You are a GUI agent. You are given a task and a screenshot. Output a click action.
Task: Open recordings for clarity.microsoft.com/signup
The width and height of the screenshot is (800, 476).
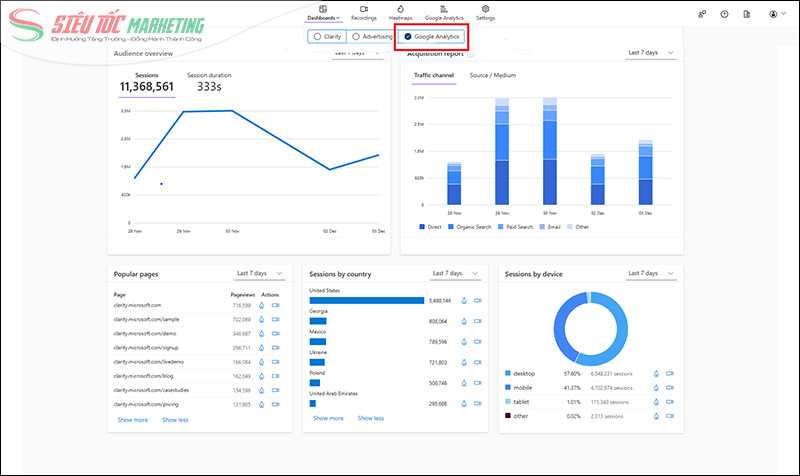[276, 348]
